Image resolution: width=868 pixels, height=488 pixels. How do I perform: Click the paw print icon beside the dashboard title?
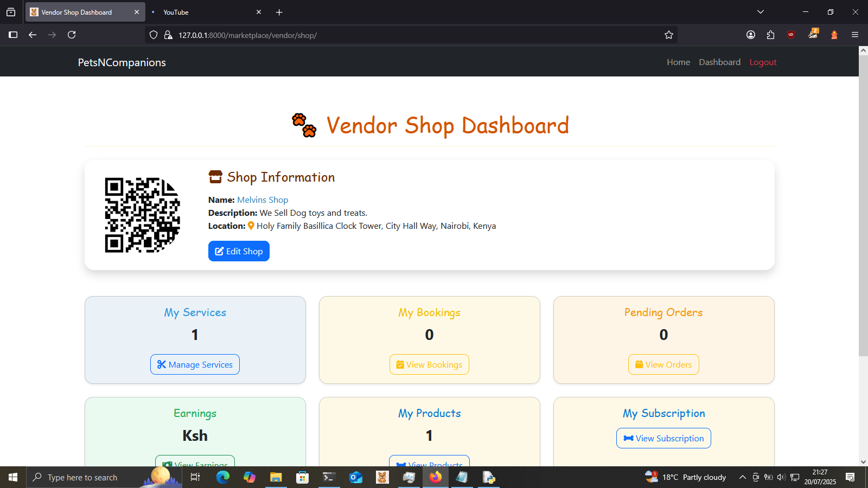pyautogui.click(x=304, y=125)
